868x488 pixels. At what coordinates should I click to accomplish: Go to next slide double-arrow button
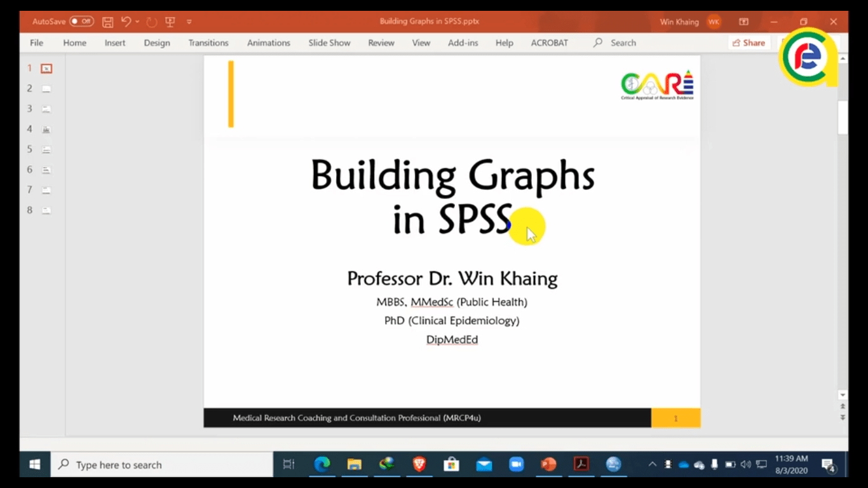coord(843,417)
